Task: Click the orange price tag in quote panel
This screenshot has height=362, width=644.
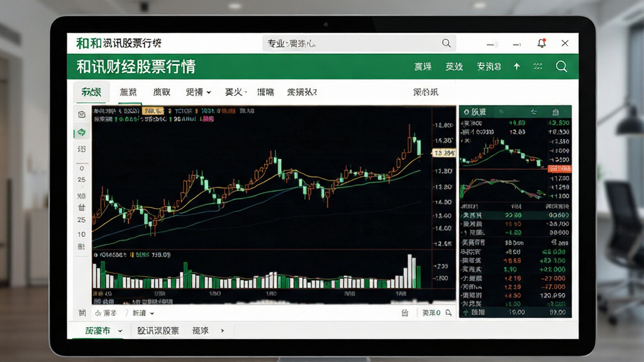Action: tap(559, 168)
